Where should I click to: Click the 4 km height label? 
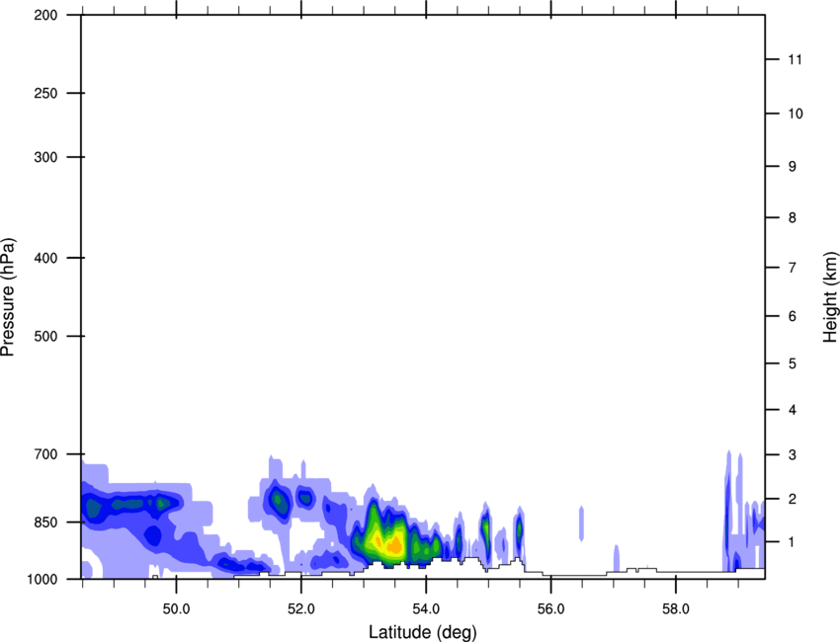[793, 410]
